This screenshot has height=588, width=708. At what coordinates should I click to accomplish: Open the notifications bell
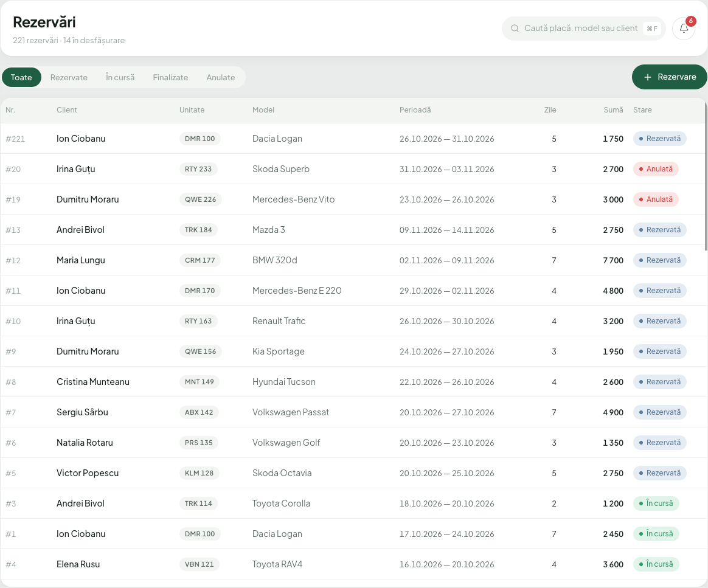[x=683, y=29]
